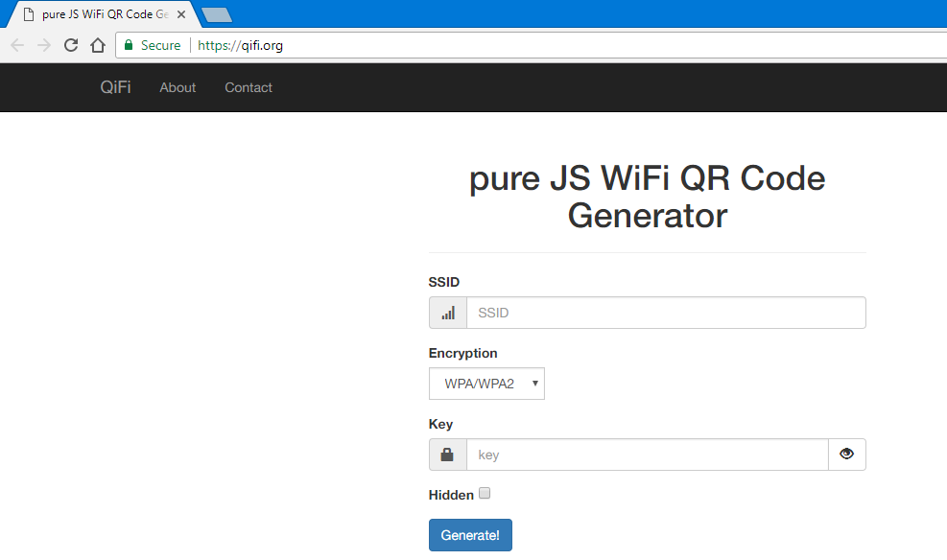The height and width of the screenshot is (560, 947).
Task: Enable the Hidden network checkbox
Action: 485,494
